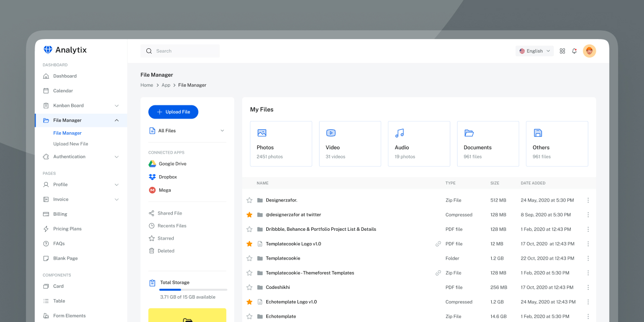Expand the Kanban Board menu

pyautogui.click(x=117, y=105)
